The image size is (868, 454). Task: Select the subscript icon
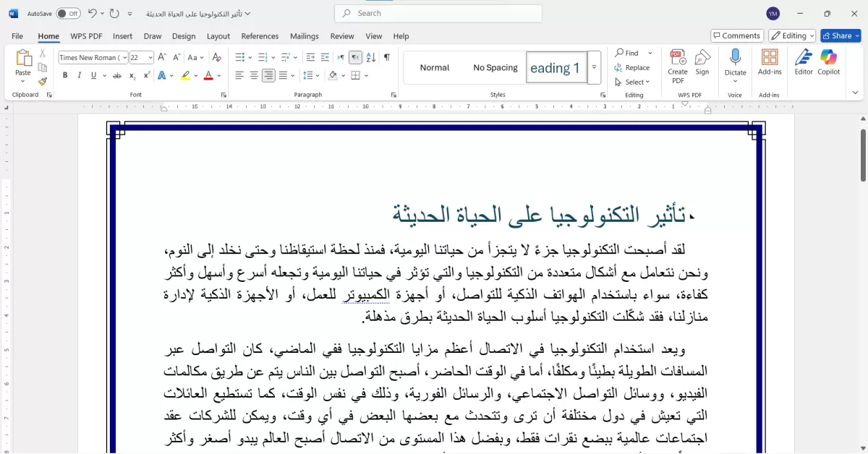pos(132,75)
